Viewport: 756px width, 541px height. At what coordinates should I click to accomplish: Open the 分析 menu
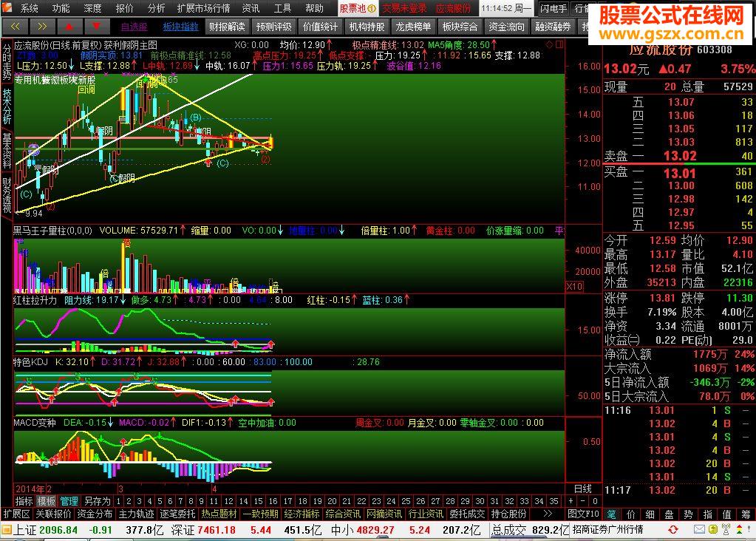pyautogui.click(x=156, y=8)
